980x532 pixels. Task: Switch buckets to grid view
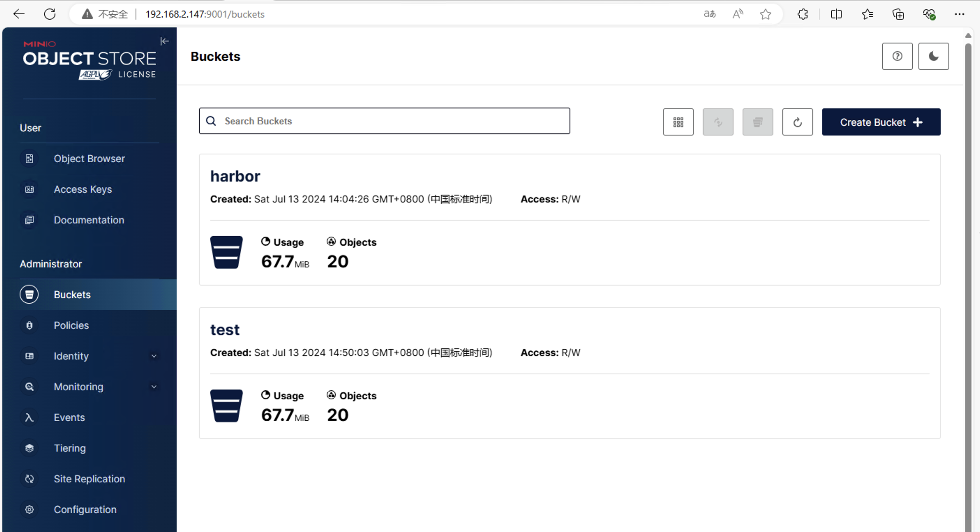point(678,122)
